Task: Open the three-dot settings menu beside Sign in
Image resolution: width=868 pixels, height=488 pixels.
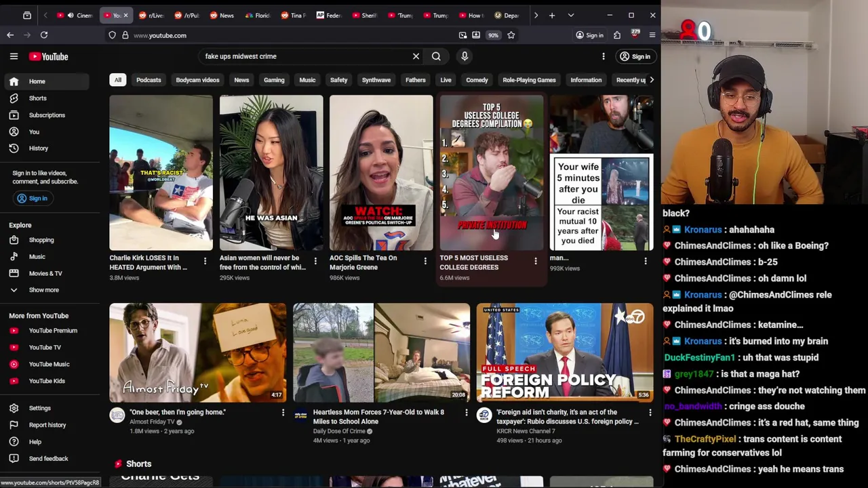Action: tap(603, 56)
